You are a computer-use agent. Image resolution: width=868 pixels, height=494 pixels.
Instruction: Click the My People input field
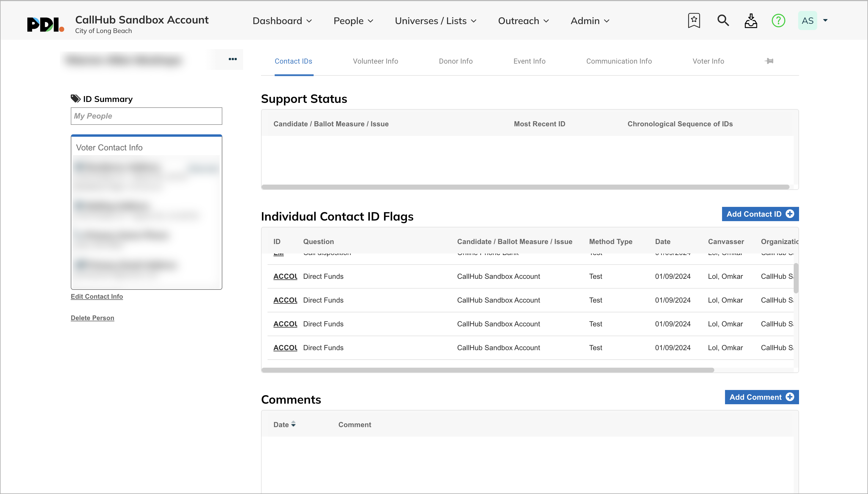tap(146, 116)
